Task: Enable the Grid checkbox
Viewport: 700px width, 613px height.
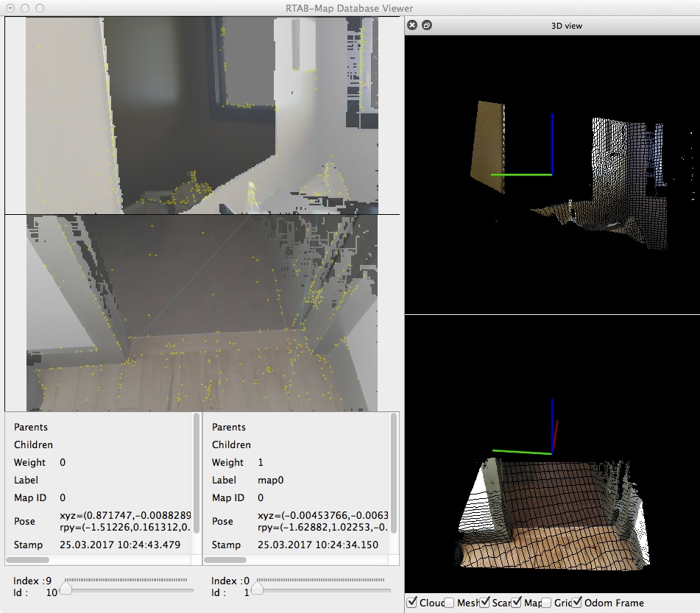Action: click(x=547, y=603)
